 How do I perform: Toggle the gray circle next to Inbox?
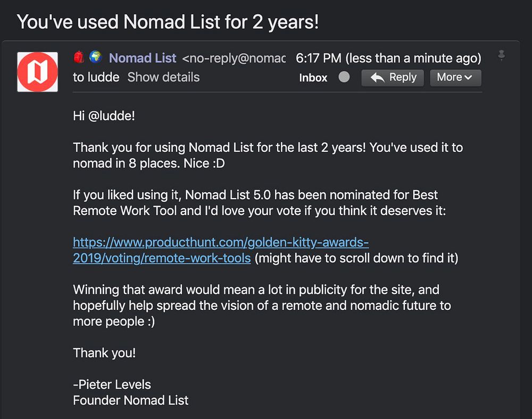point(344,77)
